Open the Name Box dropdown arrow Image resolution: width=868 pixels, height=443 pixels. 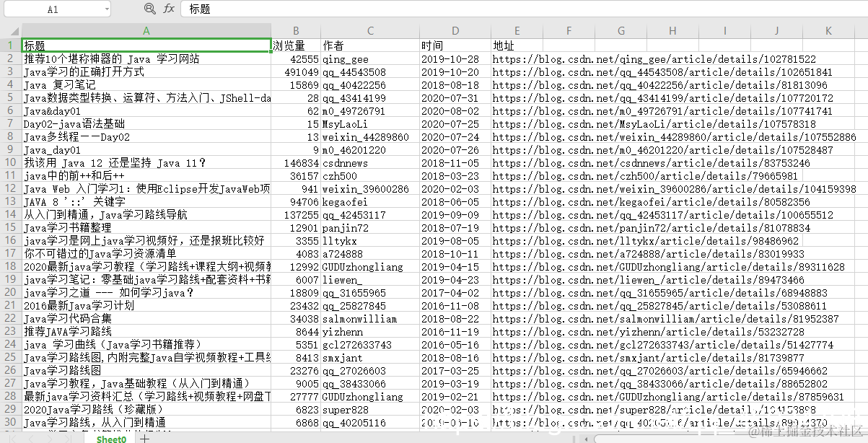pyautogui.click(x=107, y=9)
